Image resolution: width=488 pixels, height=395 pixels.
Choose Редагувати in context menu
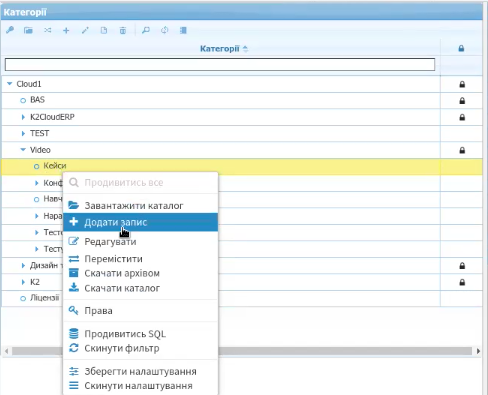pyautogui.click(x=140, y=241)
